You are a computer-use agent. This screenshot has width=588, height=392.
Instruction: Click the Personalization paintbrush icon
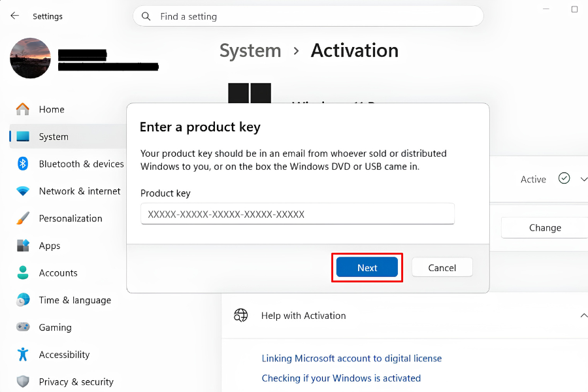(x=23, y=218)
